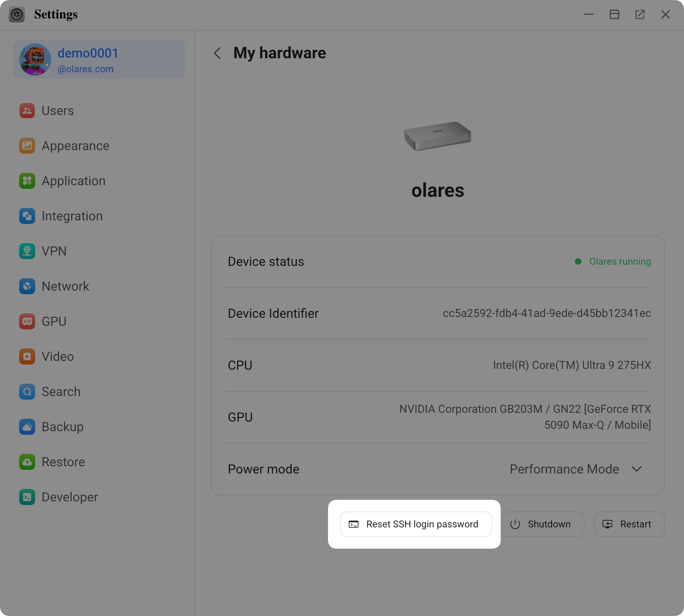Select the Developer settings icon
Image resolution: width=684 pixels, height=616 pixels.
tap(27, 497)
